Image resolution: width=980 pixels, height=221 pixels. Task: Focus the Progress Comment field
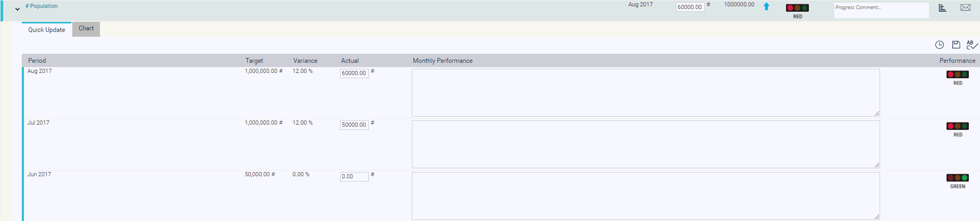click(881, 10)
